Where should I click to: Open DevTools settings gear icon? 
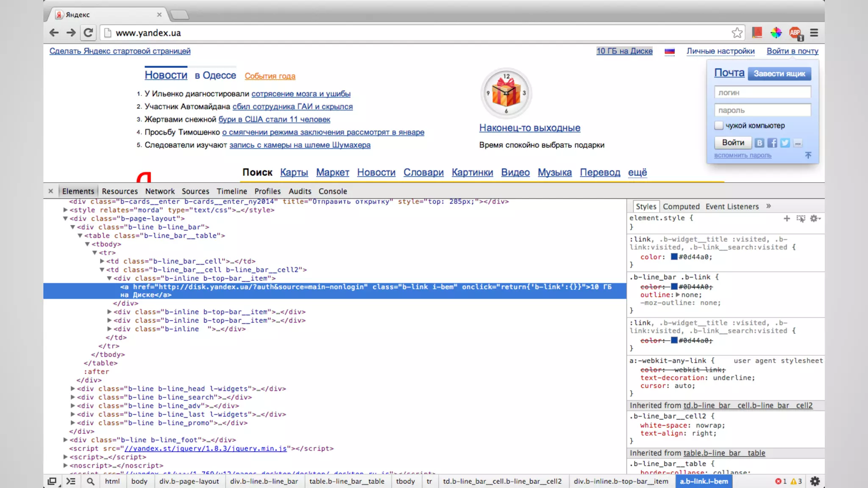pos(815,481)
